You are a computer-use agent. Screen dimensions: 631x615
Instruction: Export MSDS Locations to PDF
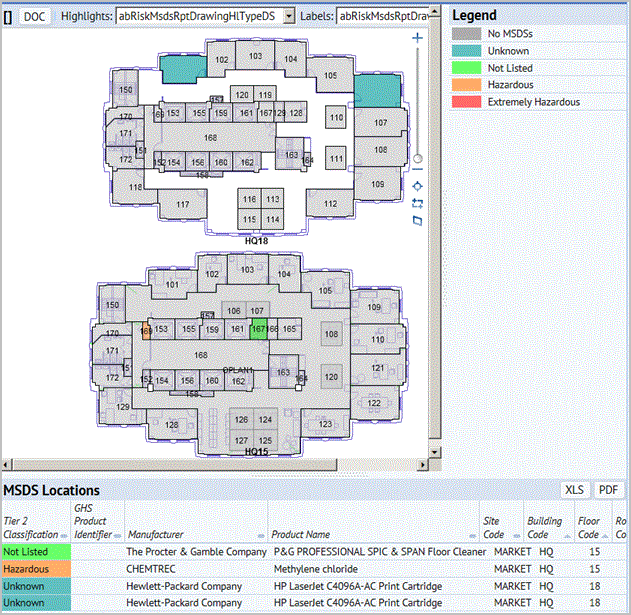[x=608, y=490]
